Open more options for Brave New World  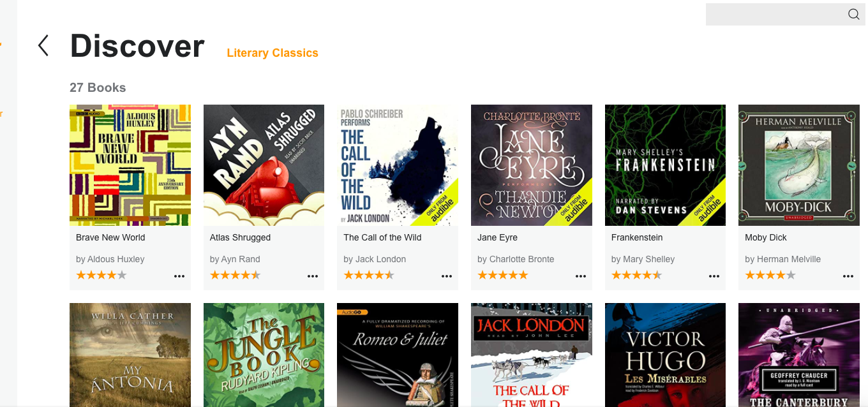(x=179, y=276)
